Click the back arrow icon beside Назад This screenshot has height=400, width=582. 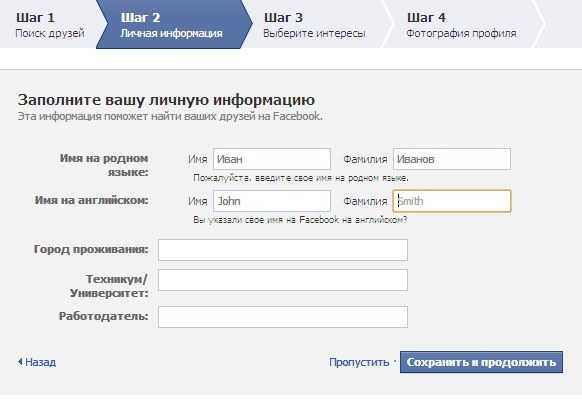(x=20, y=362)
